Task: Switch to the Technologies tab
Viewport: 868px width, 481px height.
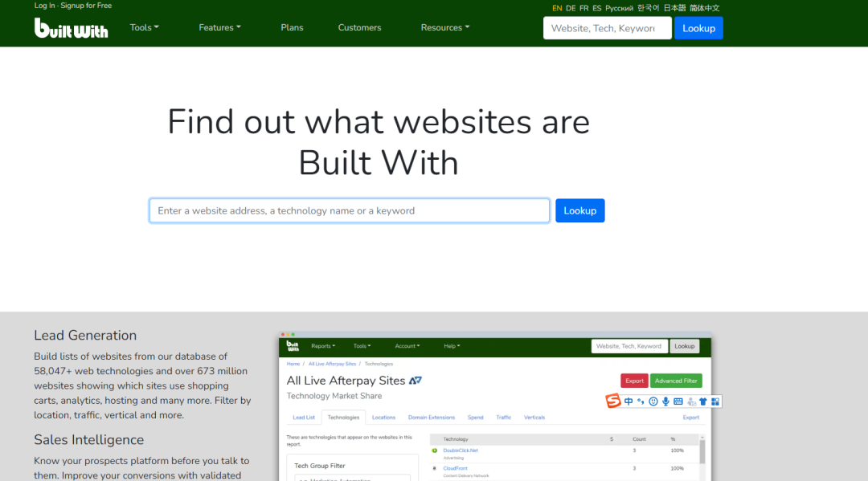Action: [x=344, y=417]
